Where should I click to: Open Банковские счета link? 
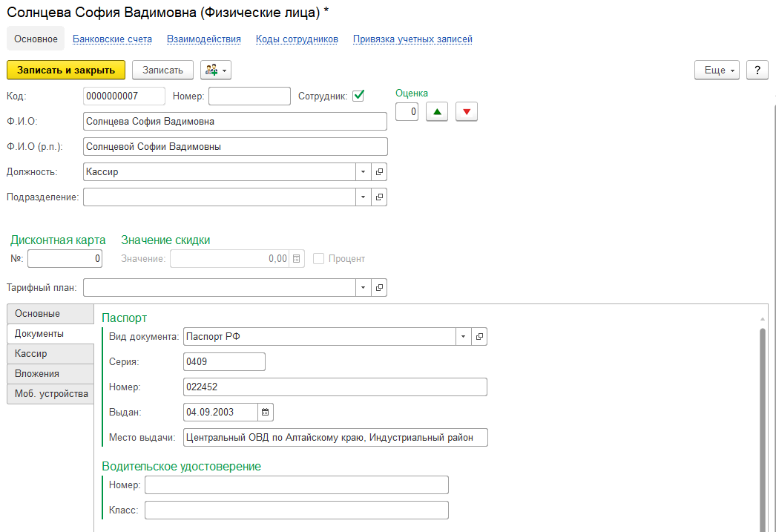112,39
